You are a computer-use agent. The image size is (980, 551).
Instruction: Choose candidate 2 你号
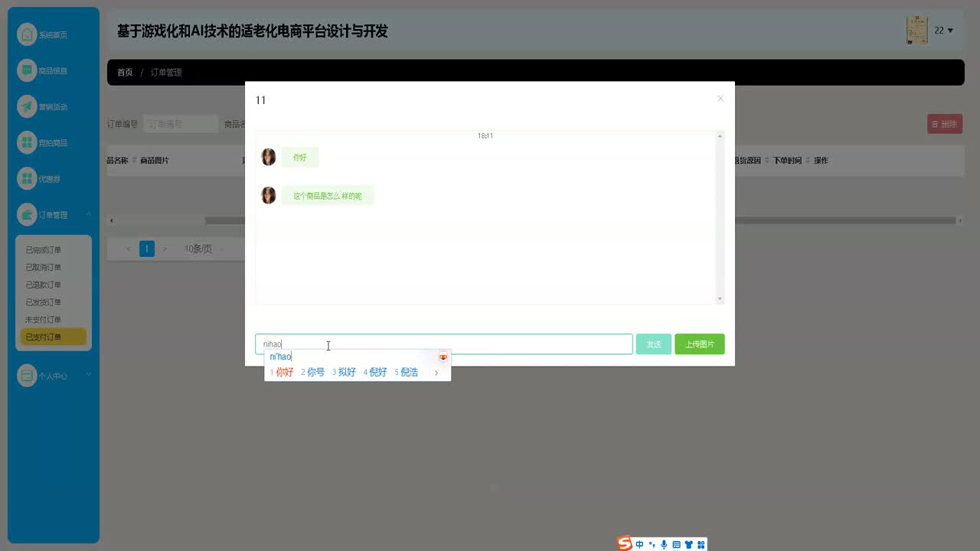(313, 372)
